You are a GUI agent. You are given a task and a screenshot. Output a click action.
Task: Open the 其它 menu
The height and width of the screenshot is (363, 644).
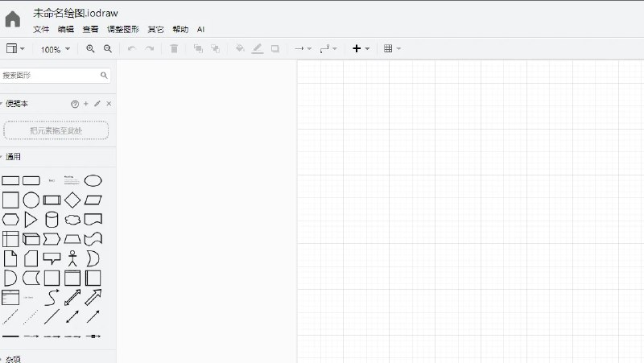point(155,30)
